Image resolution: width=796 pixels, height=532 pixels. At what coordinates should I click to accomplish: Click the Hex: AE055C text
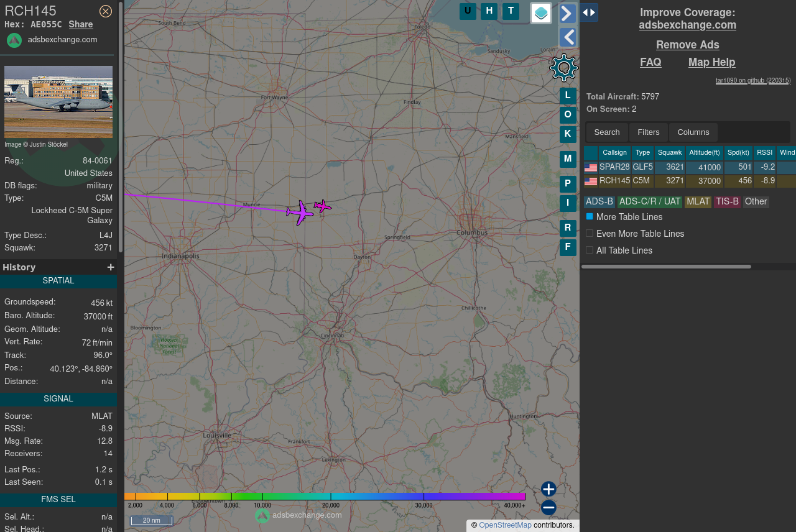pos(33,25)
